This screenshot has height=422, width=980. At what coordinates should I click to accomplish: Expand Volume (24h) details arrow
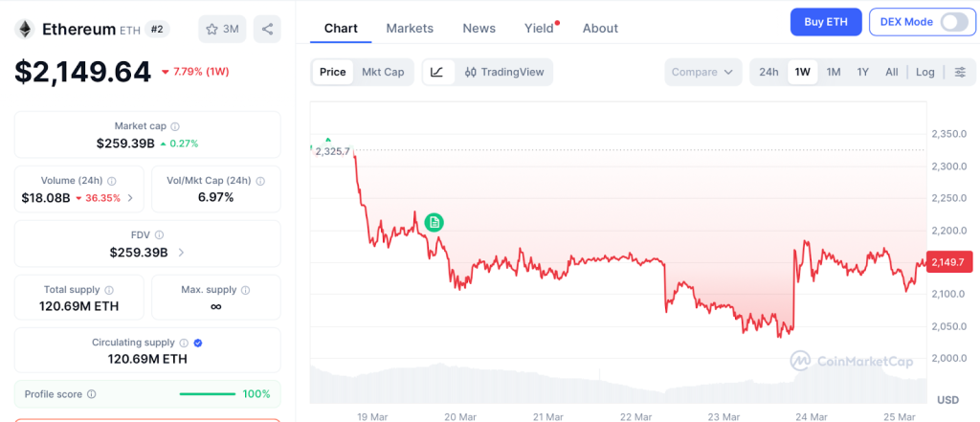coord(130,198)
